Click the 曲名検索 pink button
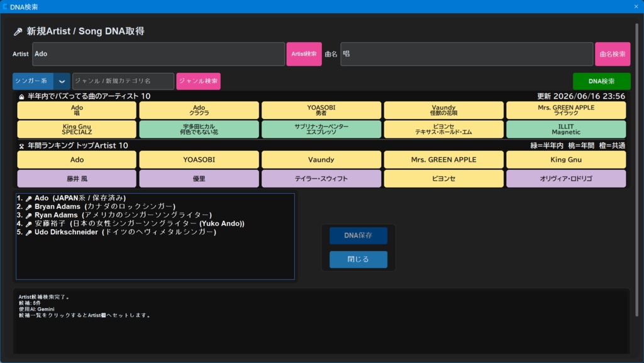The image size is (644, 363). coord(613,54)
